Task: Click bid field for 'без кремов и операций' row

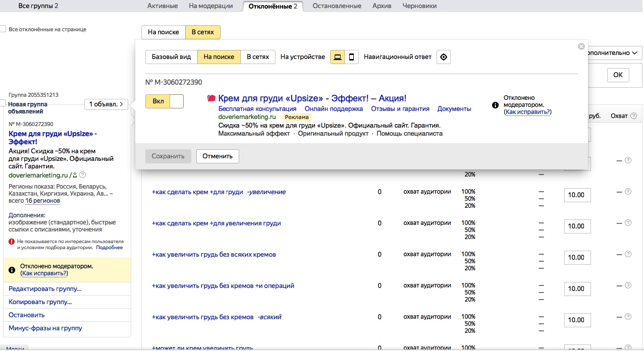Action: [x=577, y=289]
